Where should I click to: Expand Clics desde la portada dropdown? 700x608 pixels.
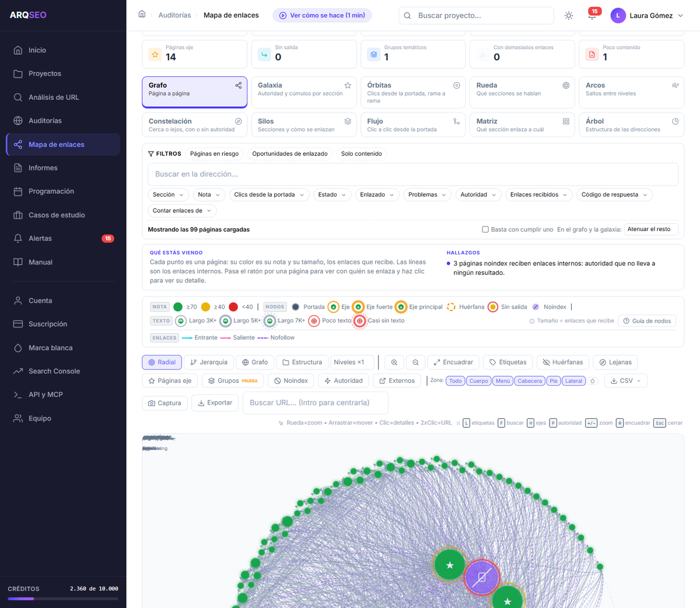tap(269, 195)
